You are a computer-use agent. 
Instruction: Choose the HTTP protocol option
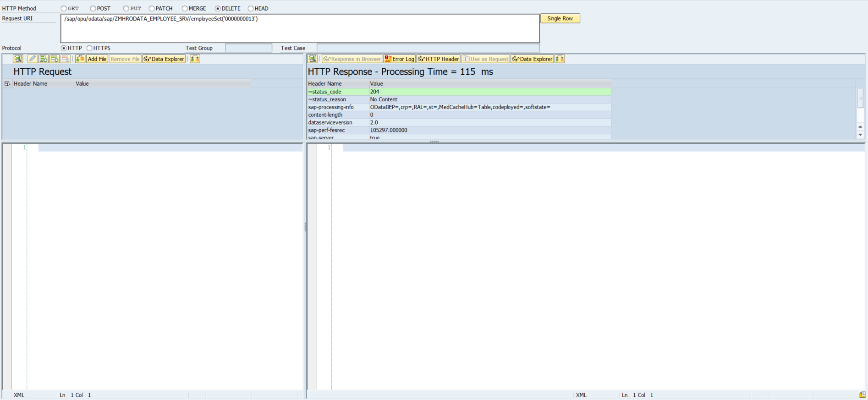pos(64,48)
